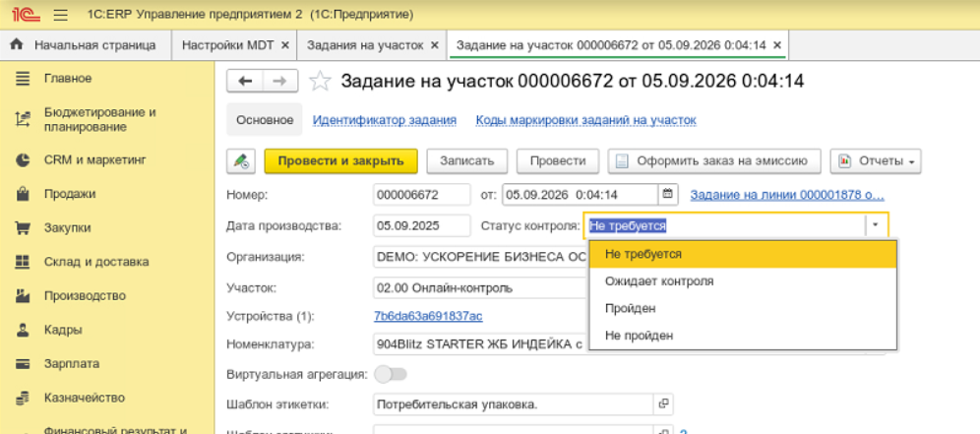Expand the Отчеты dropdown button
This screenshot has height=434, width=980.
(876, 160)
